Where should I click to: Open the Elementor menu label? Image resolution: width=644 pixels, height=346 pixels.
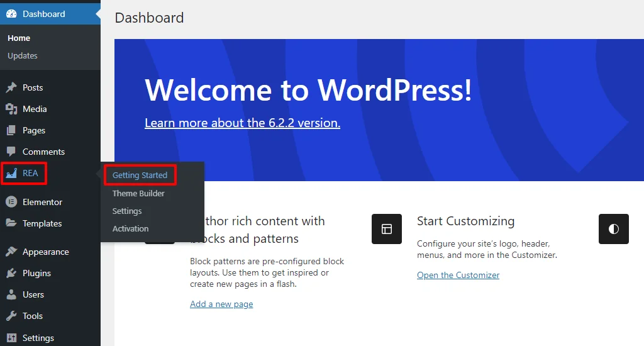42,202
